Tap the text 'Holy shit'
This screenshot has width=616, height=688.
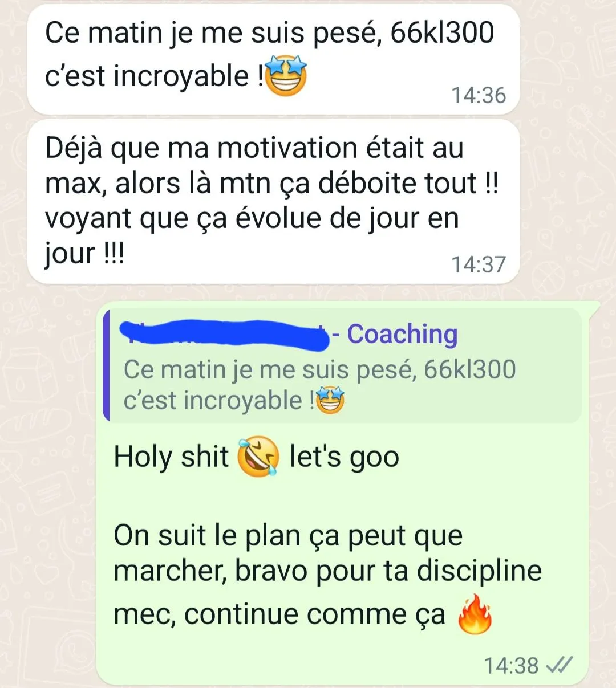pyautogui.click(x=171, y=457)
